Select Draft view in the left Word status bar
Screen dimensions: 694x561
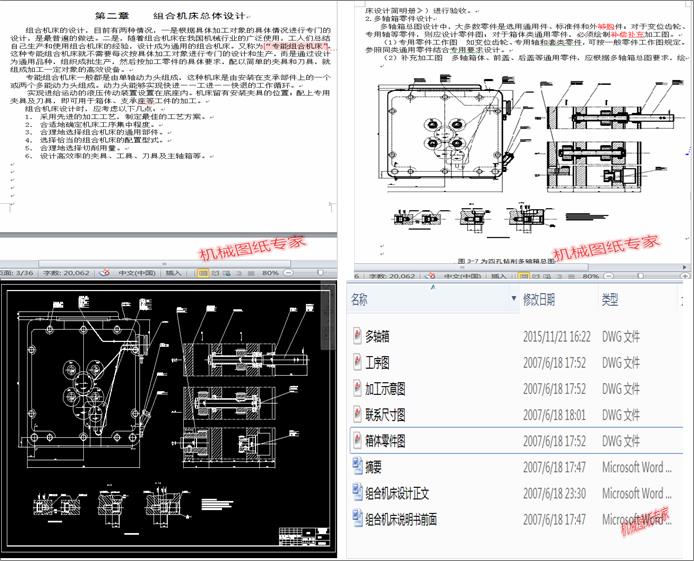point(250,273)
